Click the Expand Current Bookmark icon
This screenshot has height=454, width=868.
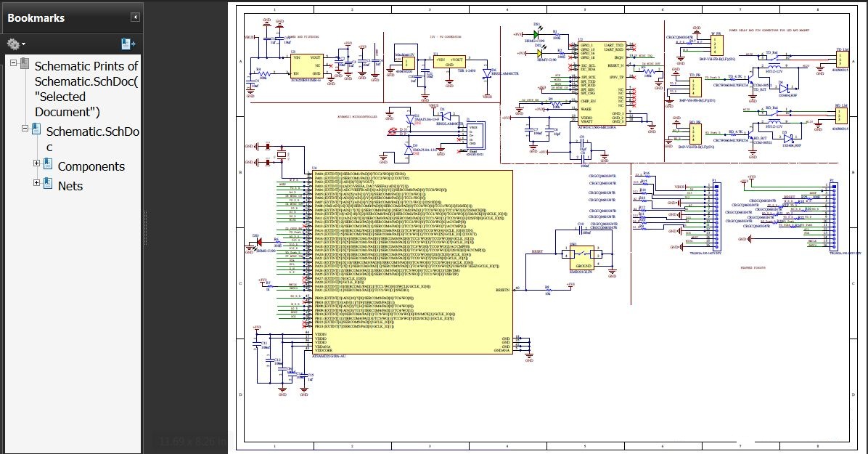pyautogui.click(x=128, y=44)
